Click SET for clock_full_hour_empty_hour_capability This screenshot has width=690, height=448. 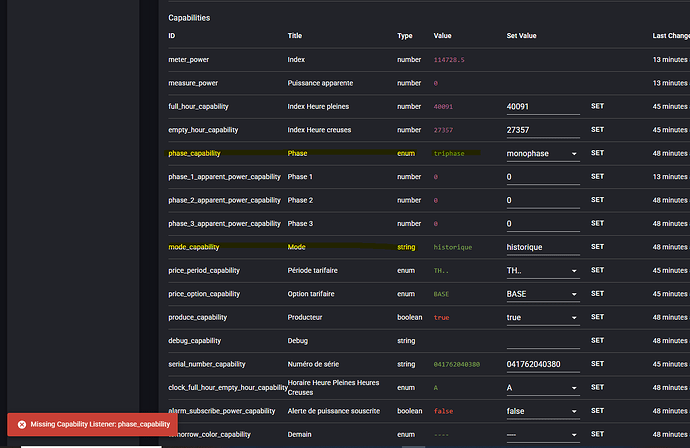(597, 387)
